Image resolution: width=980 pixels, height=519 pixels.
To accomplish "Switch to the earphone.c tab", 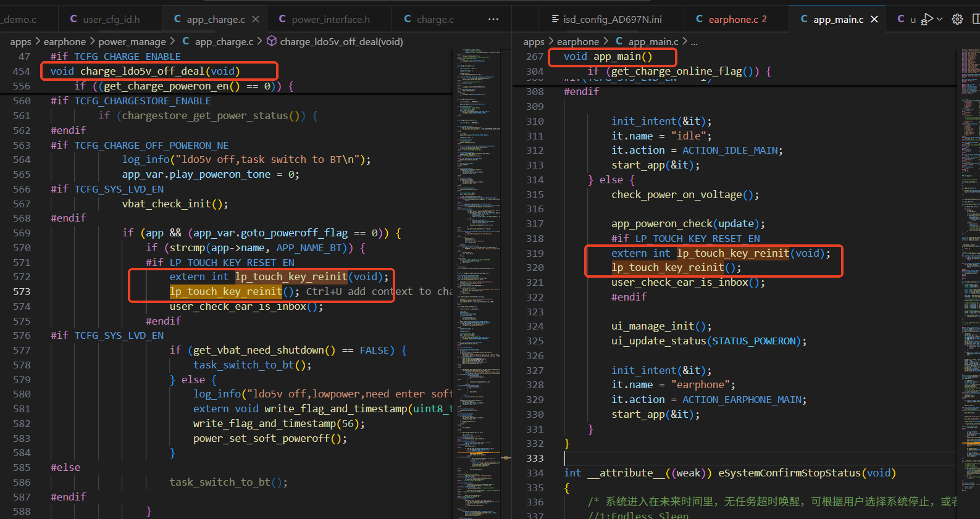I will point(737,19).
